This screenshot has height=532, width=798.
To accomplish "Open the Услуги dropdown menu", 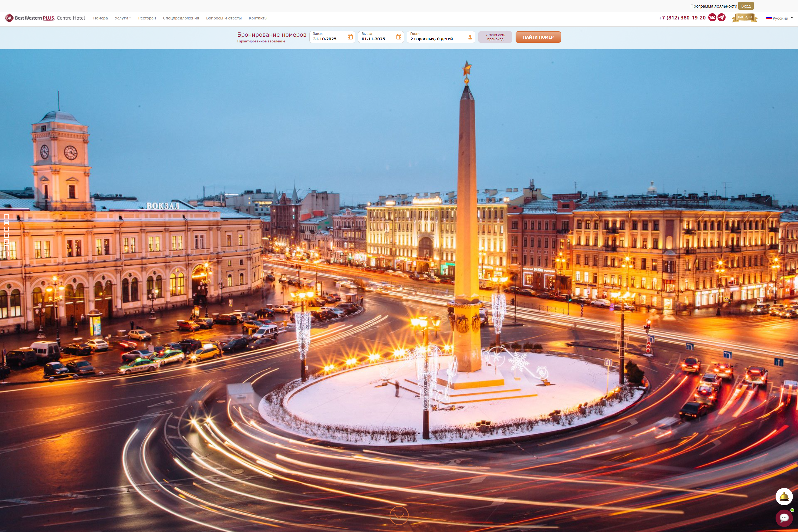I will pyautogui.click(x=122, y=18).
